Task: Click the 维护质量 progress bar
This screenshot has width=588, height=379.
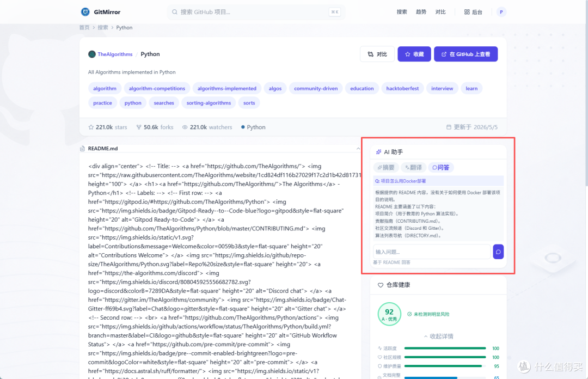Action: [x=445, y=366]
